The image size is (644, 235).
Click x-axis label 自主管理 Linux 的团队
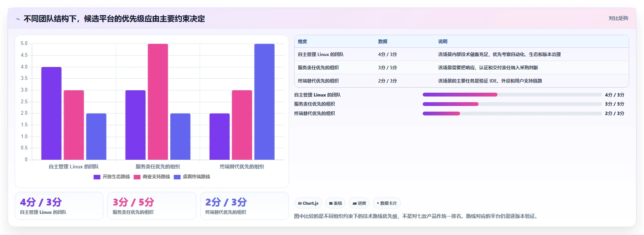74,167
